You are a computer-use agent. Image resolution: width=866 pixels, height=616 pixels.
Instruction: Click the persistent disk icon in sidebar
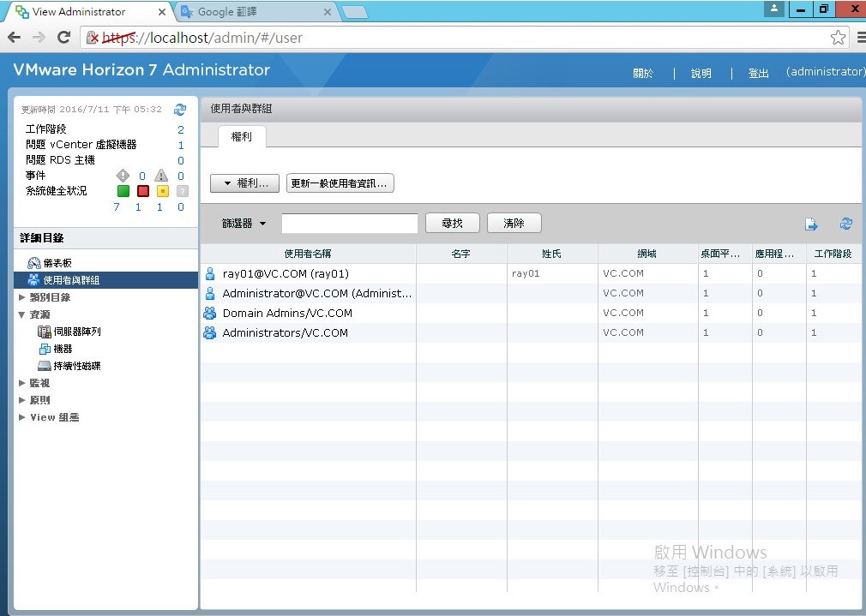tap(45, 366)
